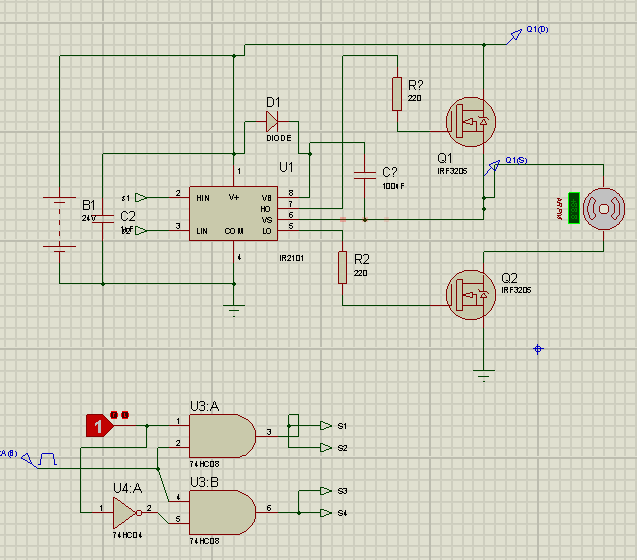Image resolution: width=637 pixels, height=560 pixels.
Task: Select the S1 output terminal arrow
Action: (326, 425)
